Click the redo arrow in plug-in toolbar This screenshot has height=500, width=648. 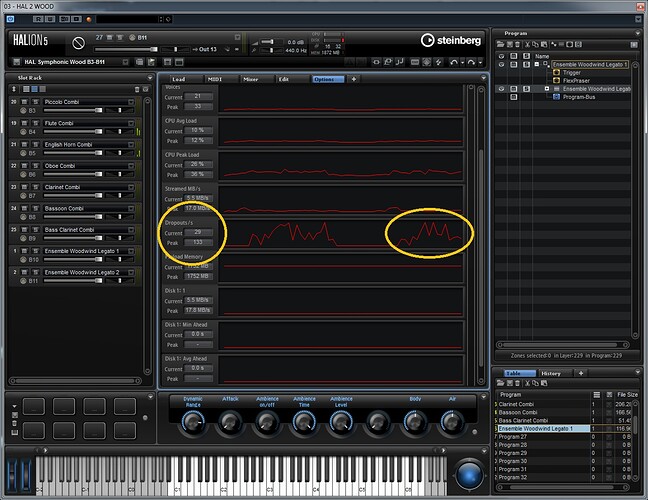point(471,62)
